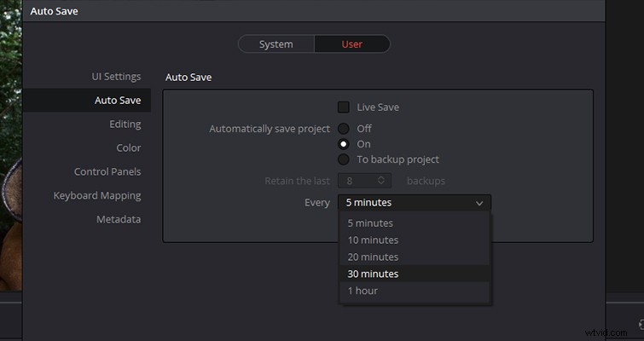Select the Off radio button
644x341 pixels.
coord(344,129)
